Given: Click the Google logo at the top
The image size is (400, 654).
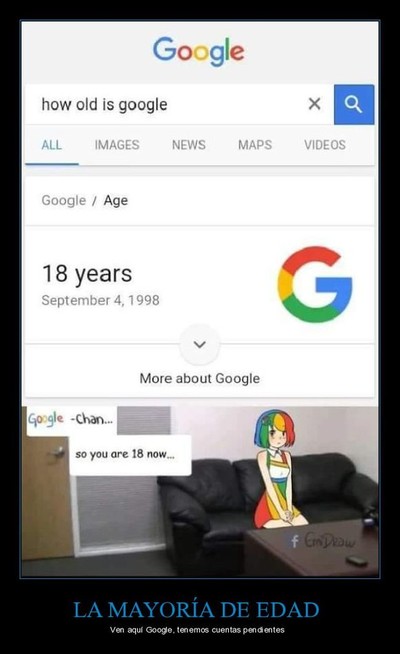Looking at the screenshot, I should pos(199,52).
